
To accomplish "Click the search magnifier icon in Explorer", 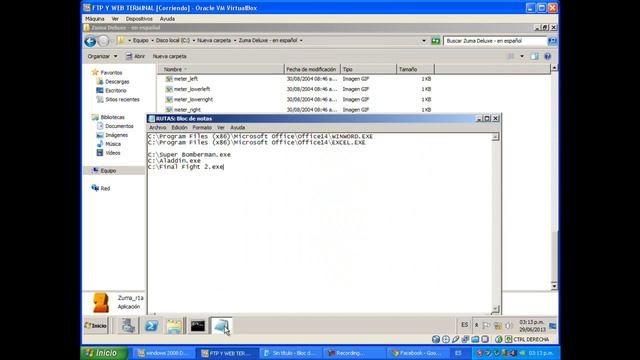I will tap(552, 41).
